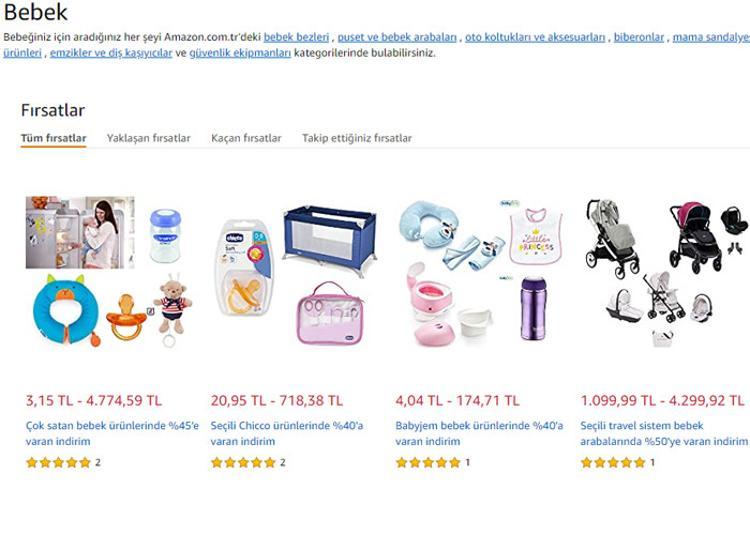Select the Tüm fırsatlar tab
750x535 pixels.
pyautogui.click(x=53, y=138)
